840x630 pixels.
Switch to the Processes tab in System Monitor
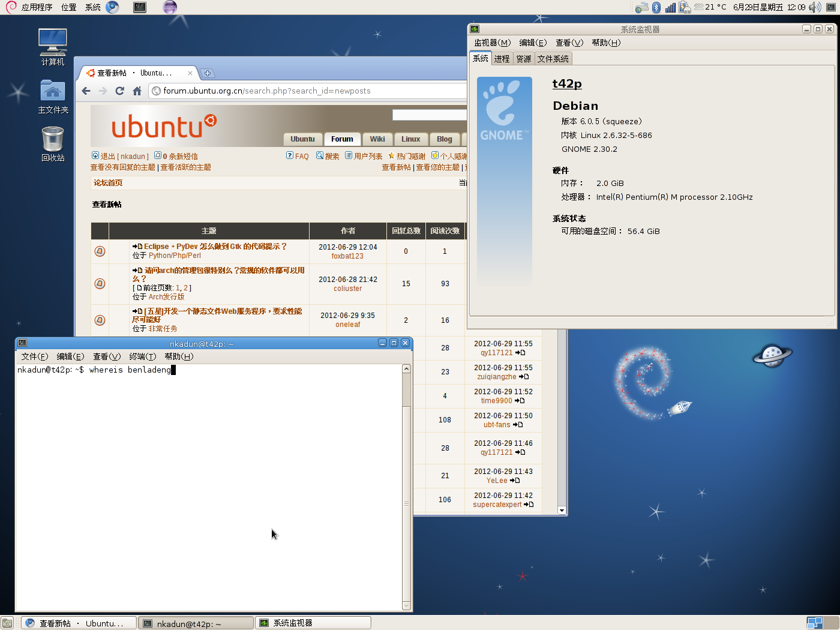coord(502,59)
